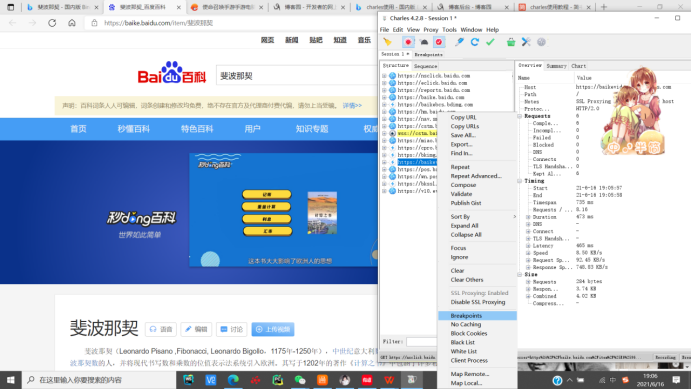Click the grey gear icon in Charles toolbar
The height and width of the screenshot is (389, 692).
click(542, 42)
